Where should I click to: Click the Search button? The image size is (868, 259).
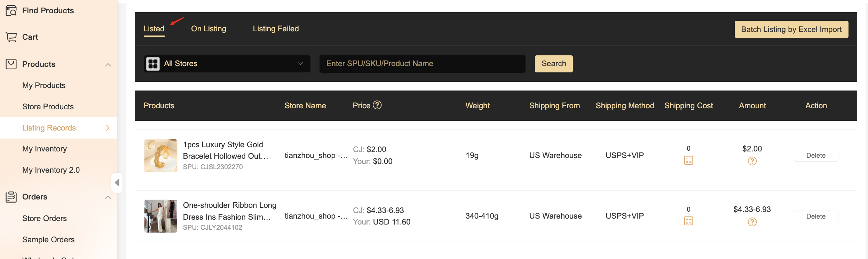point(554,64)
